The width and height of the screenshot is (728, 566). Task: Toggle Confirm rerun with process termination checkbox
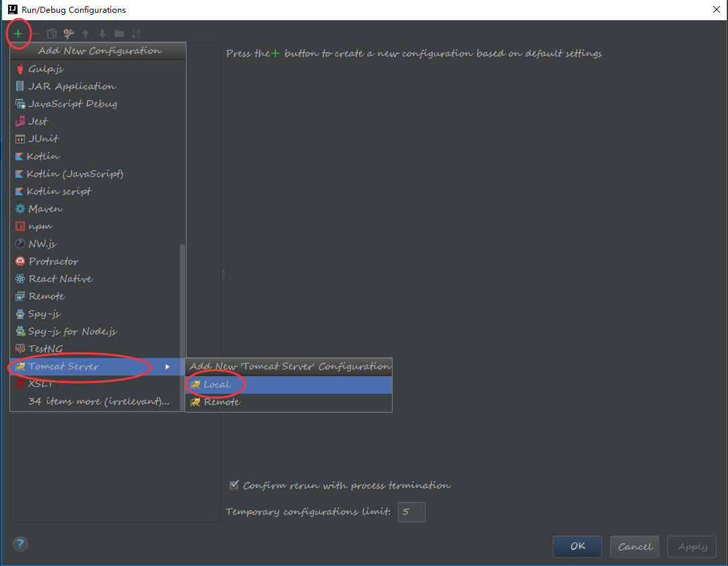pos(234,485)
